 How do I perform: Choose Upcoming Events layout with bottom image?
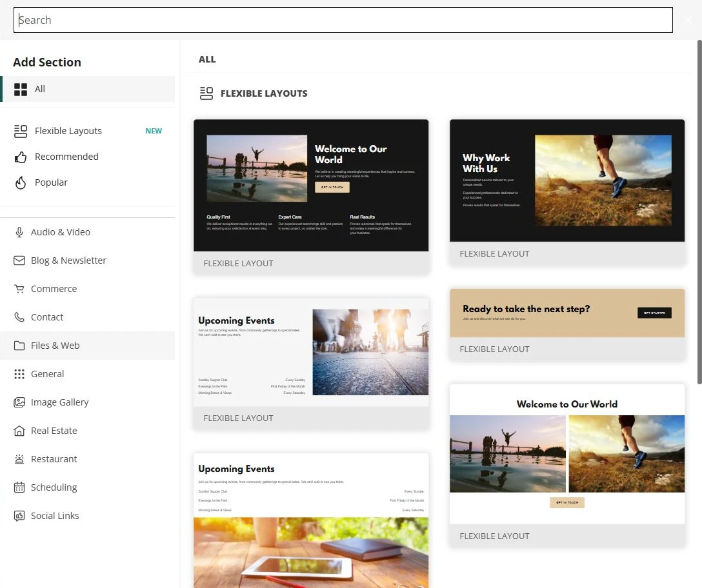tap(311, 521)
